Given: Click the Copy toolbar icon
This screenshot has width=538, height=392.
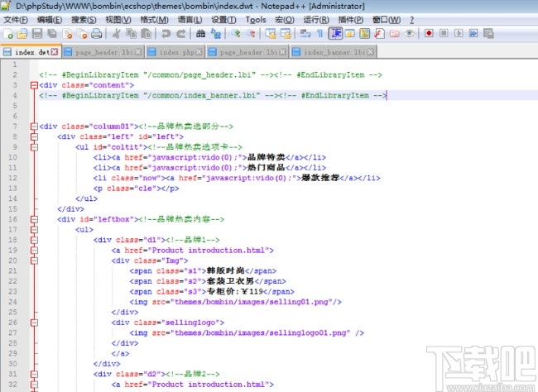Looking at the screenshot, I should [x=131, y=34].
